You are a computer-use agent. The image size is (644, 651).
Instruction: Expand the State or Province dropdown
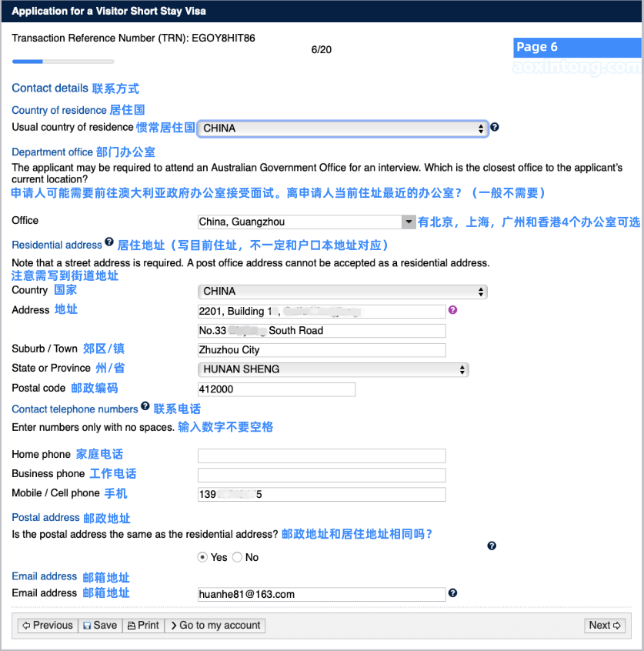pyautogui.click(x=333, y=369)
